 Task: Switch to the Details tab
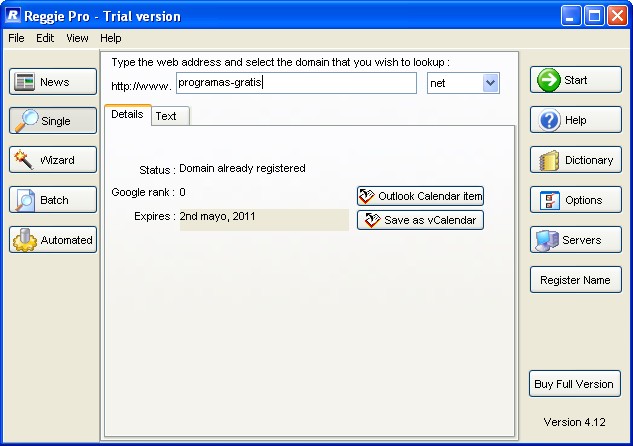coord(128,115)
